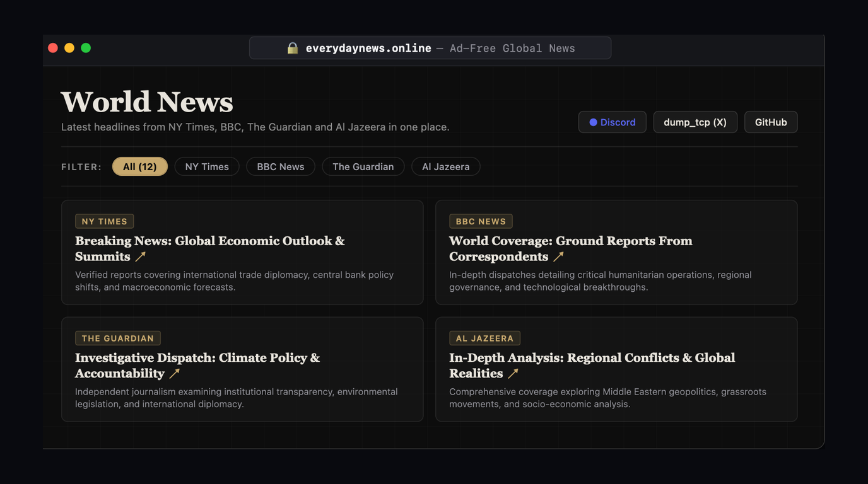Click the everydaynews.online address bar
868x484 pixels.
(x=430, y=48)
